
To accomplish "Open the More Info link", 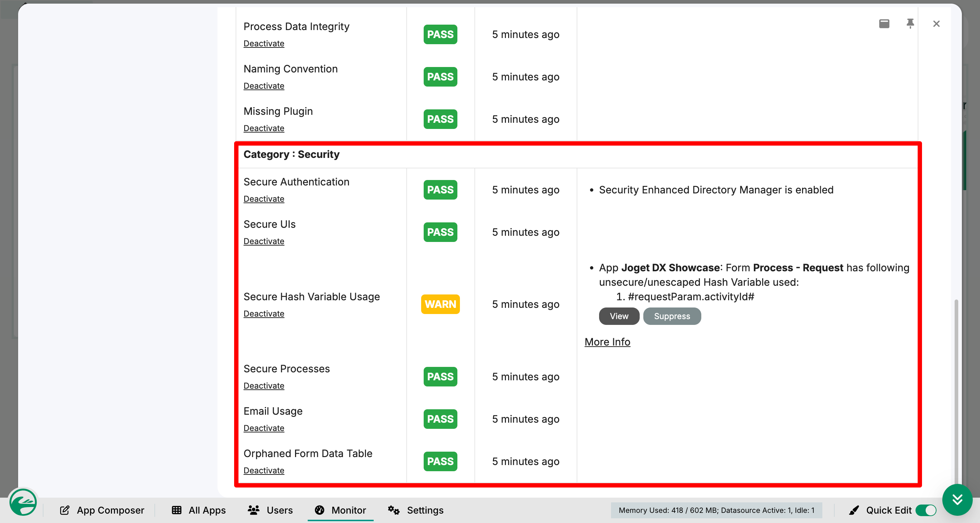I will coord(607,342).
